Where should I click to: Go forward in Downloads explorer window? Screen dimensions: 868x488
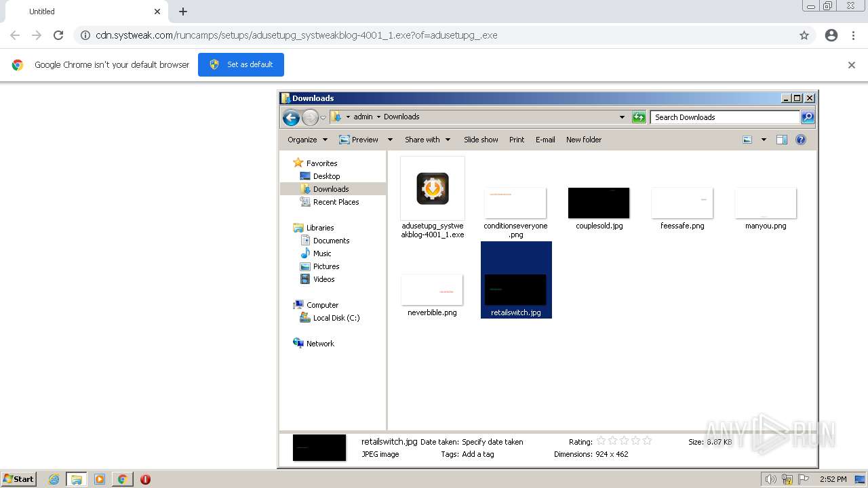310,117
